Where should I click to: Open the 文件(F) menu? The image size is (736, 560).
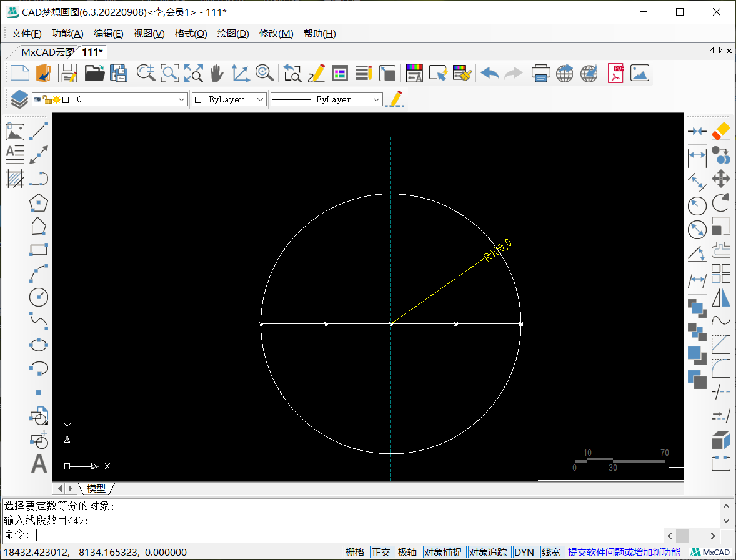coord(26,34)
